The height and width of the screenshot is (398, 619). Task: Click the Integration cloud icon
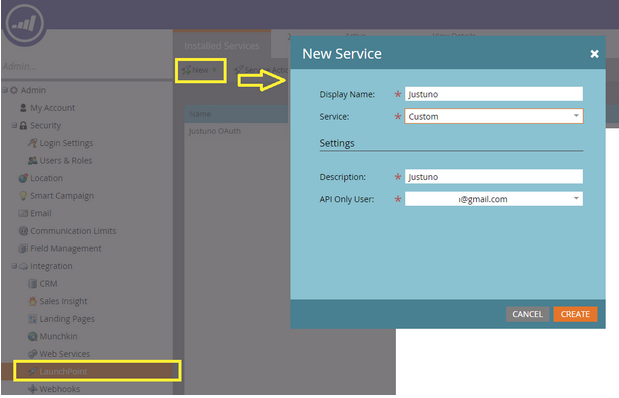click(x=23, y=266)
